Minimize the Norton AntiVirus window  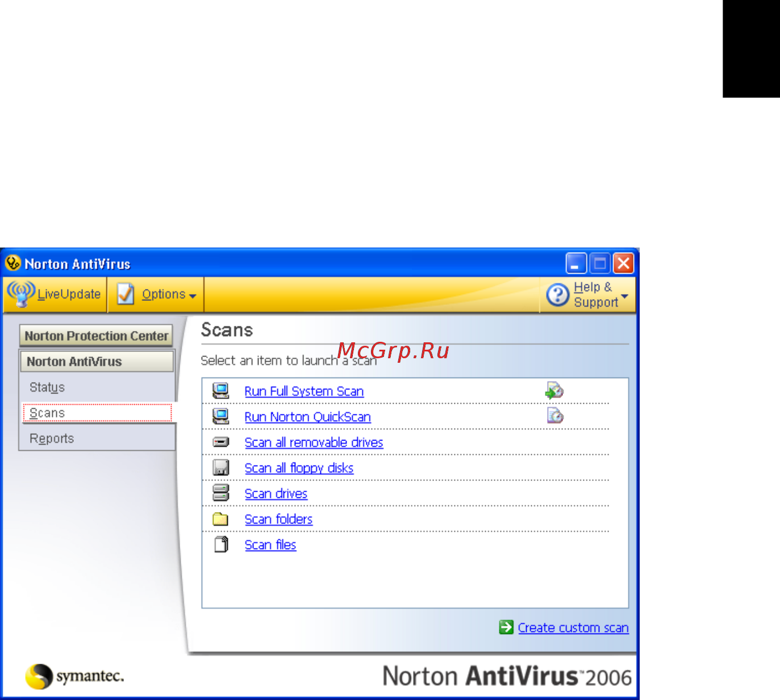click(576, 263)
